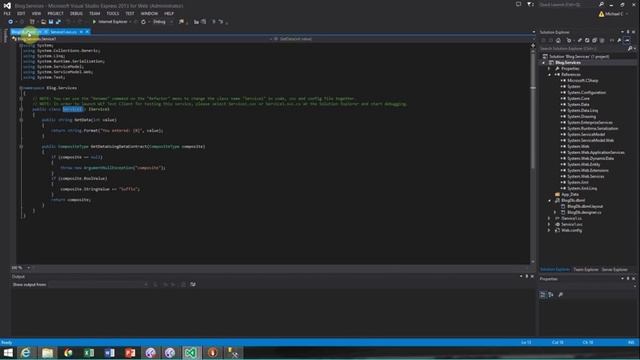
Task: Select the Solution 'Blog.Services' root node
Action: (576, 56)
